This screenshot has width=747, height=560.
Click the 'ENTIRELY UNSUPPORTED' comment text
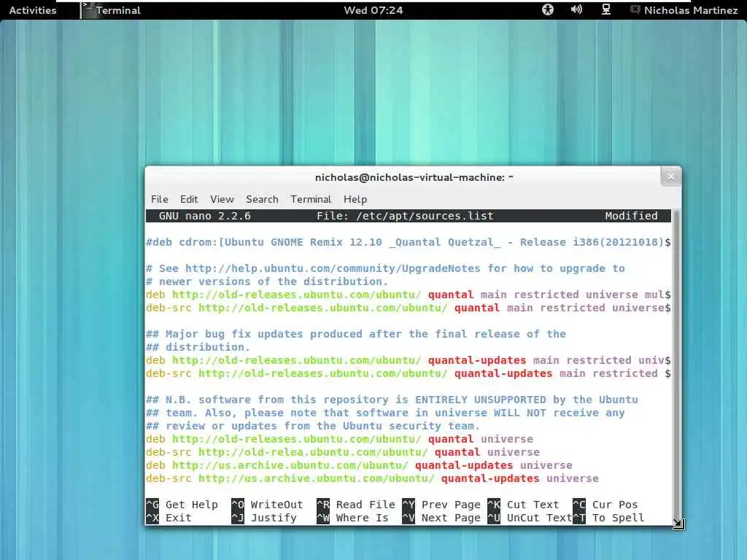(480, 400)
